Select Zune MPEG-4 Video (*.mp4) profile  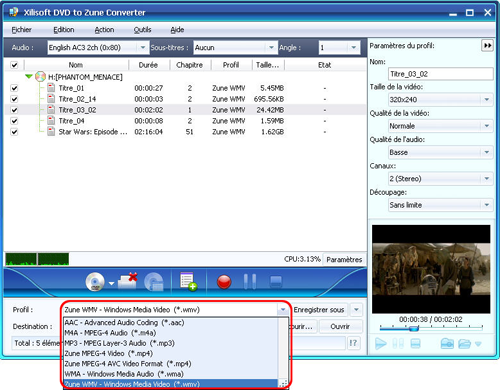[171, 353]
